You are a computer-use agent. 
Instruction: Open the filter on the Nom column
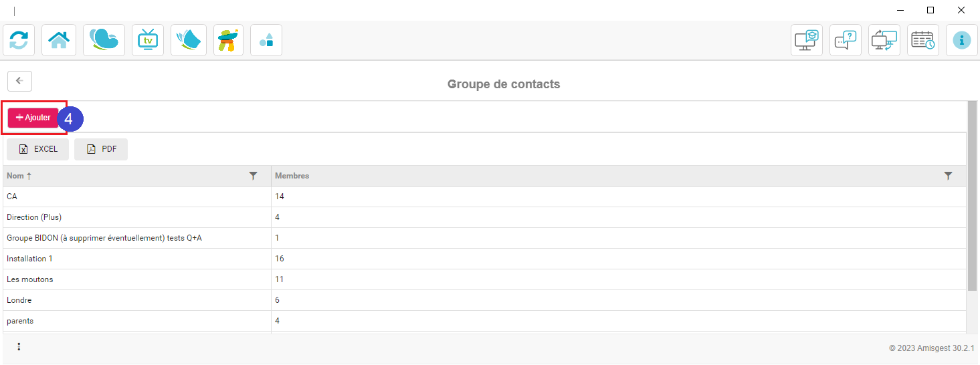(x=253, y=176)
